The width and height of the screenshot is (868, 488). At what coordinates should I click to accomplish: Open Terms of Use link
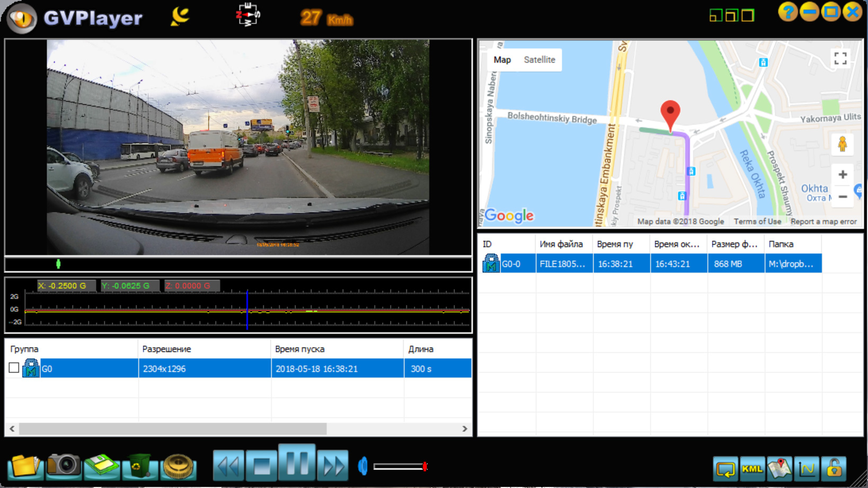(x=757, y=221)
